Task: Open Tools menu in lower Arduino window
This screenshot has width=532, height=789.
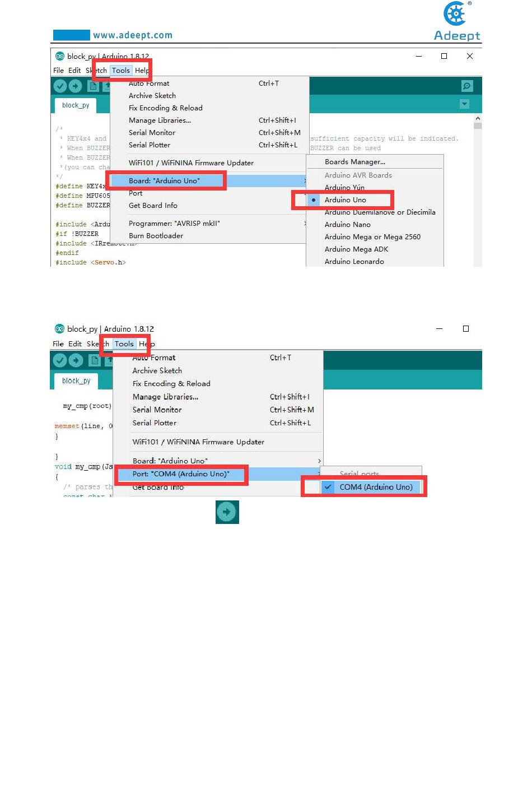Action: pyautogui.click(x=124, y=344)
